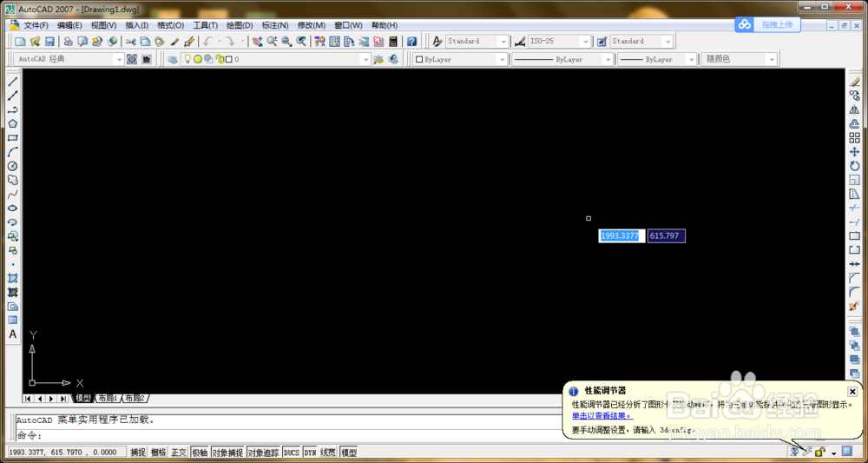
Task: Open the ByLayer color control dropdown
Action: [x=502, y=59]
